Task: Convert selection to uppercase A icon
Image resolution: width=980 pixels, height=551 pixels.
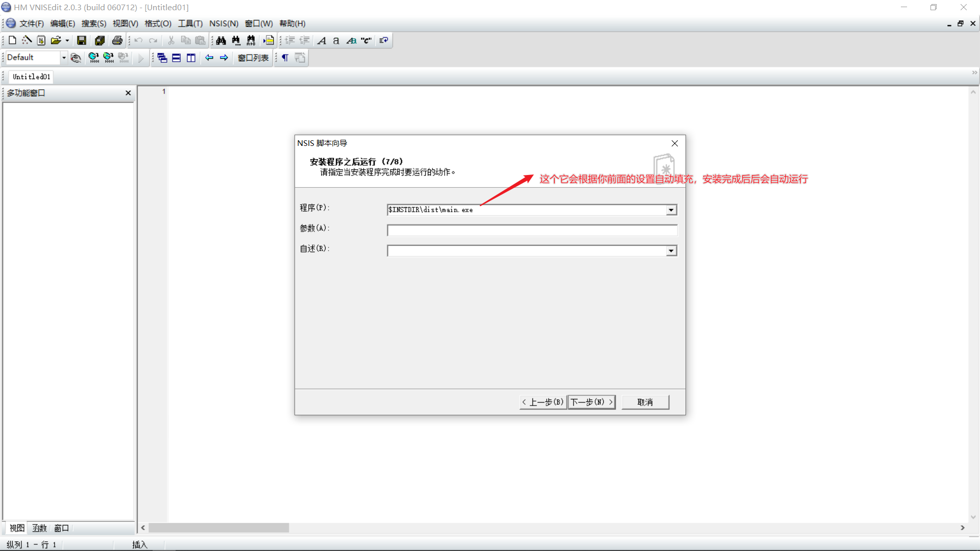Action: pyautogui.click(x=322, y=40)
